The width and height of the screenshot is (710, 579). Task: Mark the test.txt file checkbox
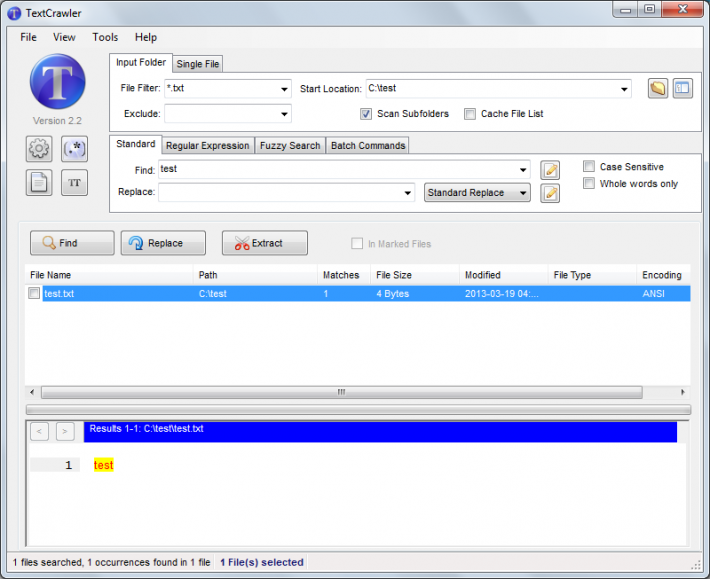click(34, 293)
